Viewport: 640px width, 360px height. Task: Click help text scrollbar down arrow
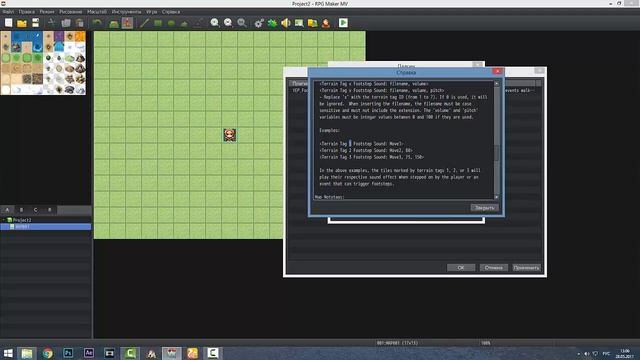(496, 197)
